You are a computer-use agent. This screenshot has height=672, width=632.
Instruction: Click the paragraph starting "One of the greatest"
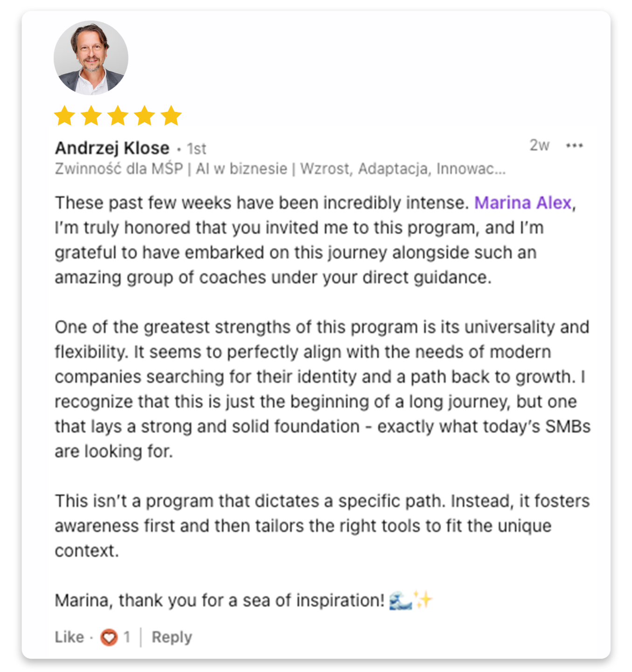pyautogui.click(x=322, y=389)
